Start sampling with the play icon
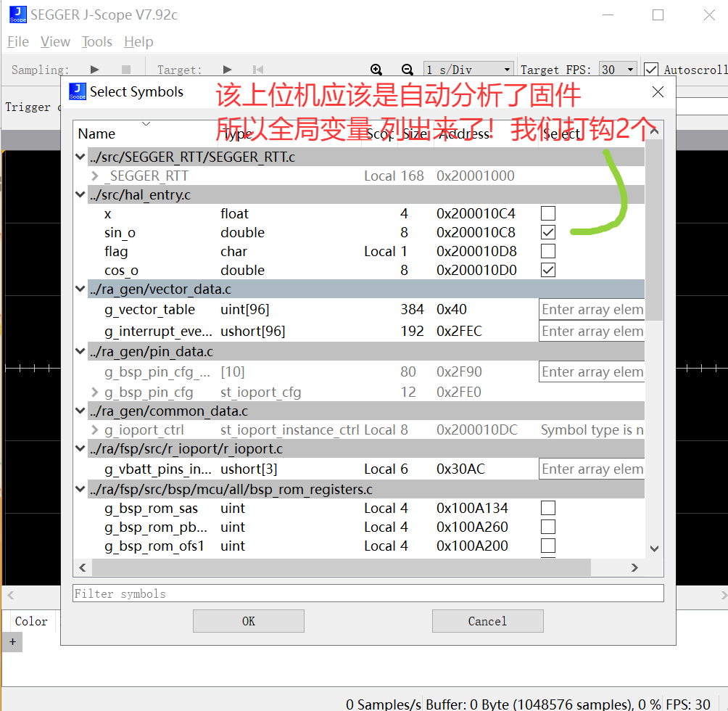The width and height of the screenshot is (728, 711). point(95,70)
